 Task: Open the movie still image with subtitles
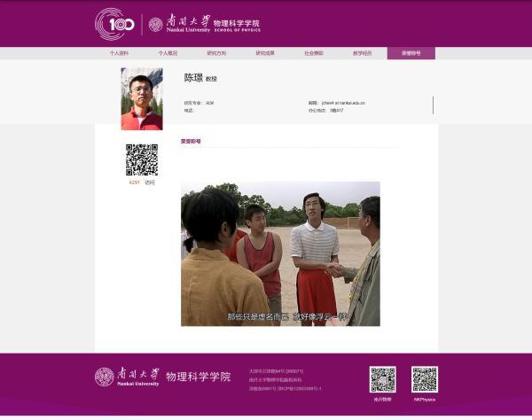pyautogui.click(x=280, y=253)
